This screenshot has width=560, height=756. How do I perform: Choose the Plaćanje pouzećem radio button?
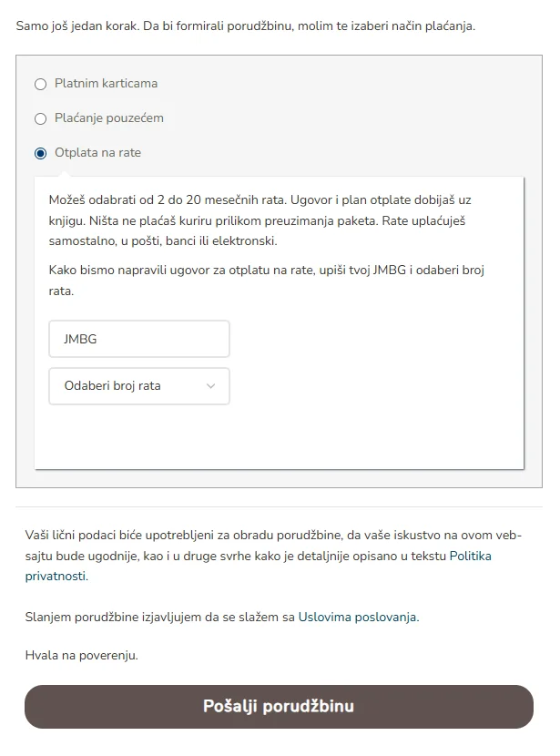click(x=40, y=118)
